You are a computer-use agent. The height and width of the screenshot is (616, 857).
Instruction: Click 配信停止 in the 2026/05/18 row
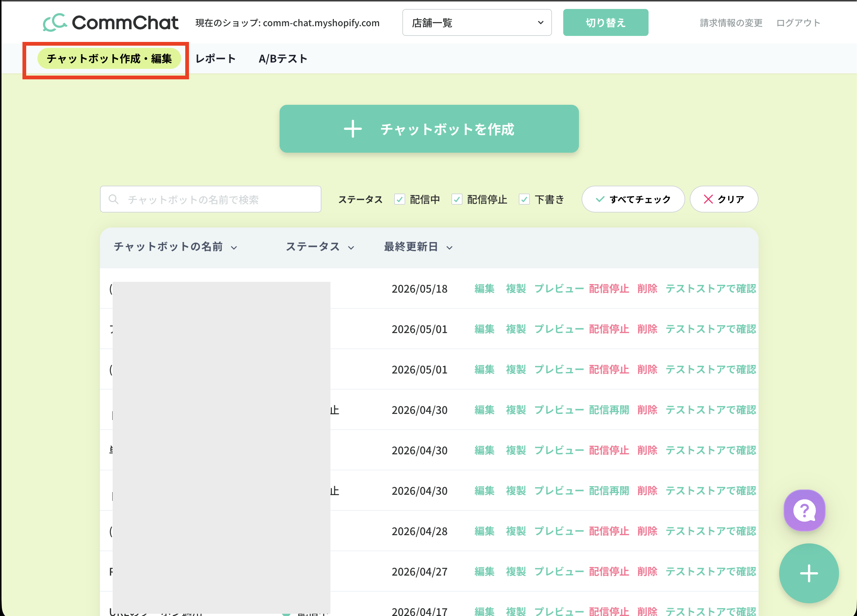(609, 289)
